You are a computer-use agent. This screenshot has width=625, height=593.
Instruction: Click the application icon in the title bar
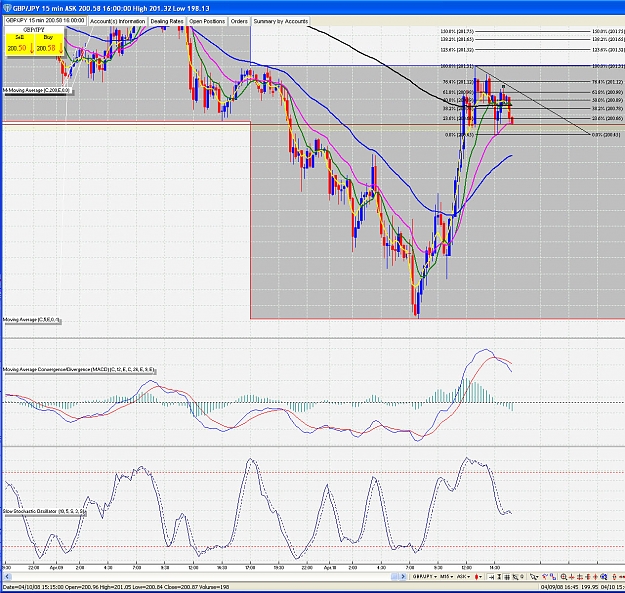pyautogui.click(x=6, y=8)
